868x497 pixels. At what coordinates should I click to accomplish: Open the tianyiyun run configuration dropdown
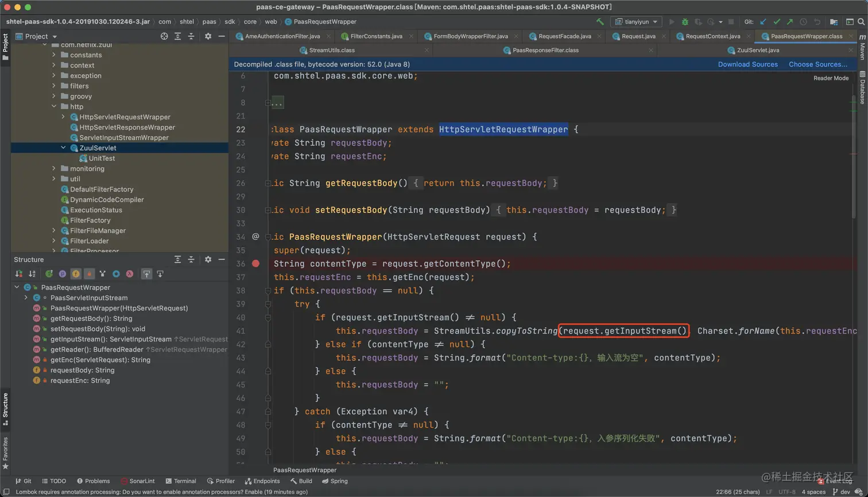coord(637,22)
